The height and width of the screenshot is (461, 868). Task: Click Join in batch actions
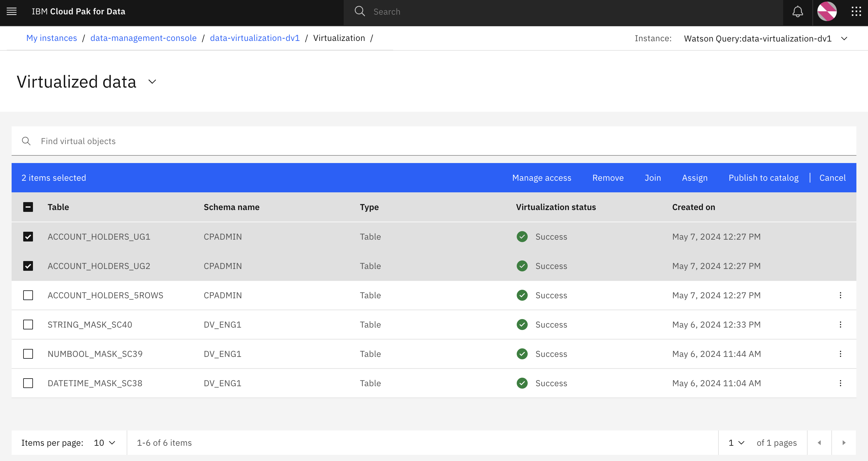pos(653,178)
